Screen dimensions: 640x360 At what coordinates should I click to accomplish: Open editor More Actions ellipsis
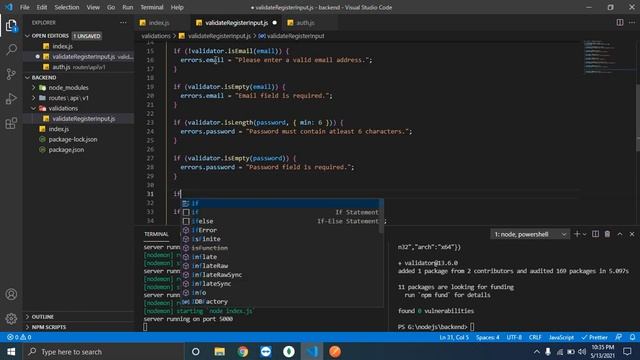pos(632,22)
